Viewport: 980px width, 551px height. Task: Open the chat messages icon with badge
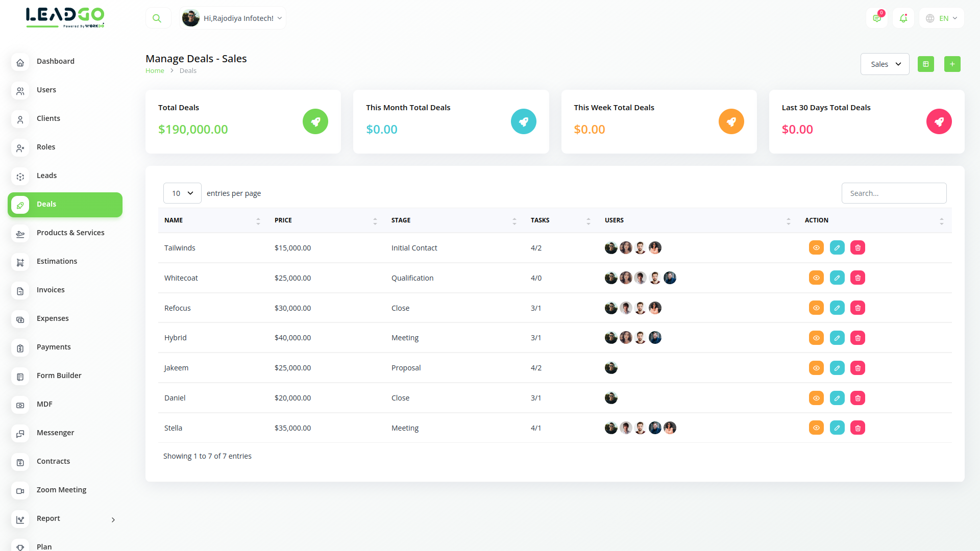pyautogui.click(x=876, y=18)
